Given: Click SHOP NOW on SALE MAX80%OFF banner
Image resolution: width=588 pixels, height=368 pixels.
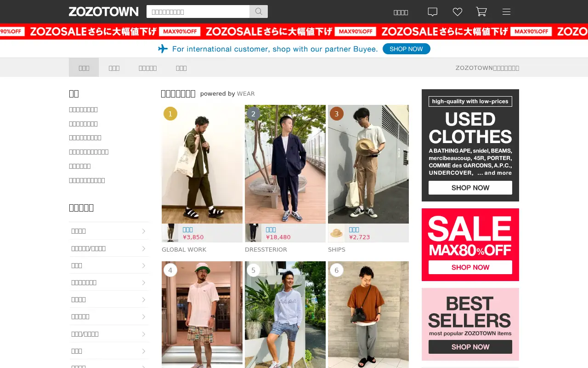Looking at the screenshot, I should [470, 267].
